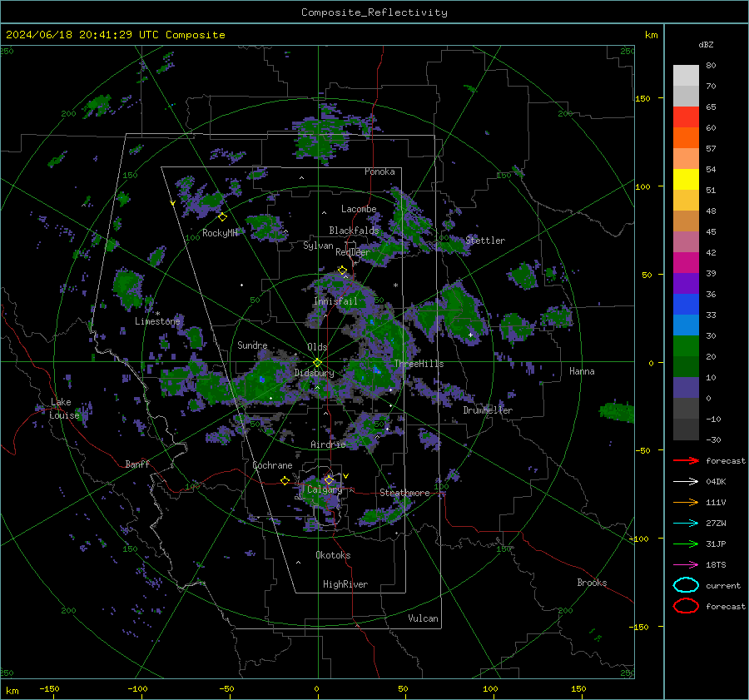Select the Banff label
This screenshot has height=700, width=749.
pos(137,464)
